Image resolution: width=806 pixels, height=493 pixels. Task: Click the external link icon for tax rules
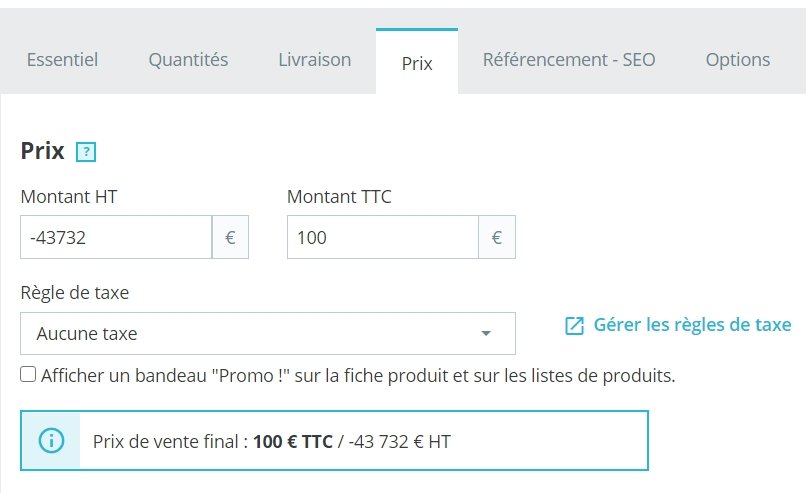click(x=574, y=325)
